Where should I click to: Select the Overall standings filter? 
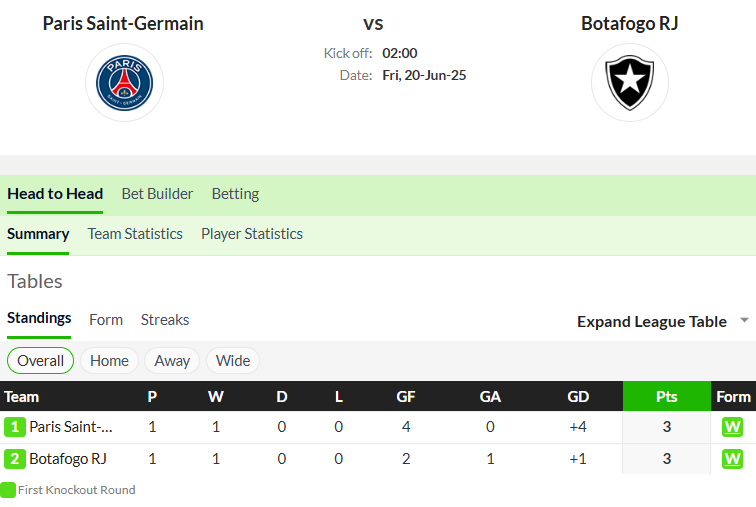[40, 360]
